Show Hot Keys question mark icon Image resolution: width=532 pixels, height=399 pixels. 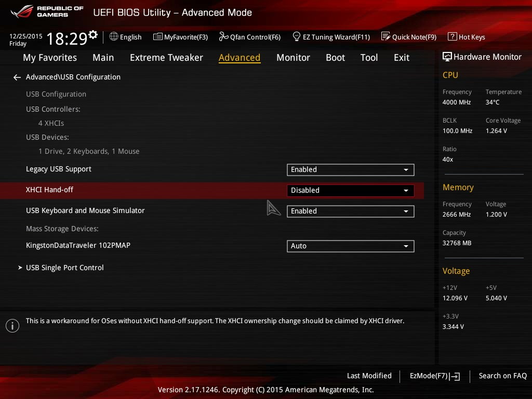pos(452,37)
